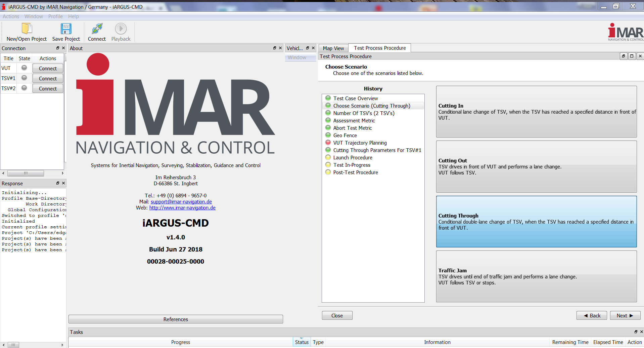Connect to the VUT vehicle
This screenshot has height=348, width=644.
pos(48,68)
